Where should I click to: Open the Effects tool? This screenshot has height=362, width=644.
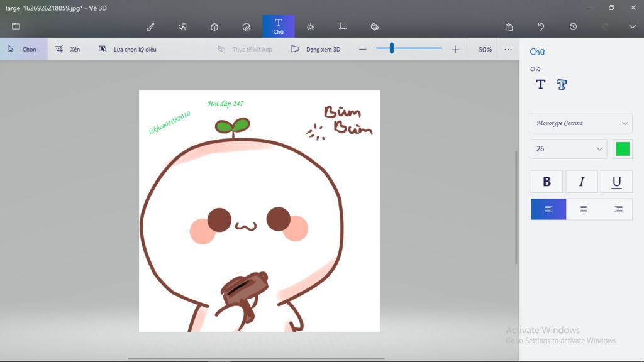[311, 26]
